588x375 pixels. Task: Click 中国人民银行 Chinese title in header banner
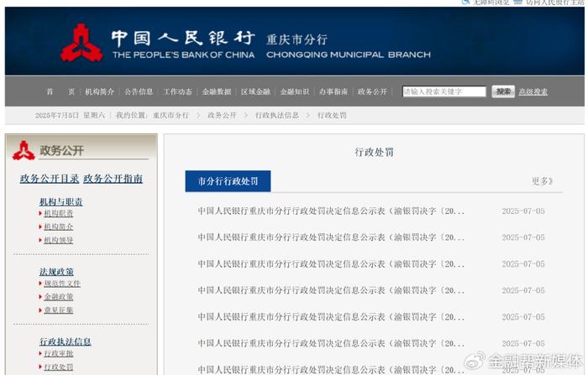tap(183, 38)
